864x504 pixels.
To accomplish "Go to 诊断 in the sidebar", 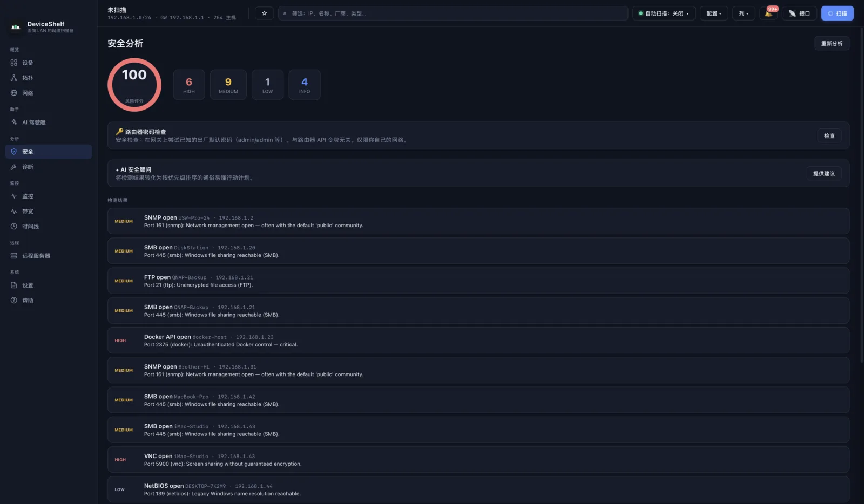I will [x=49, y=167].
